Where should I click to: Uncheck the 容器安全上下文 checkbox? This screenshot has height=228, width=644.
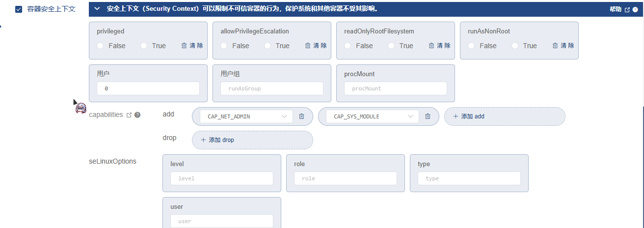tap(19, 9)
